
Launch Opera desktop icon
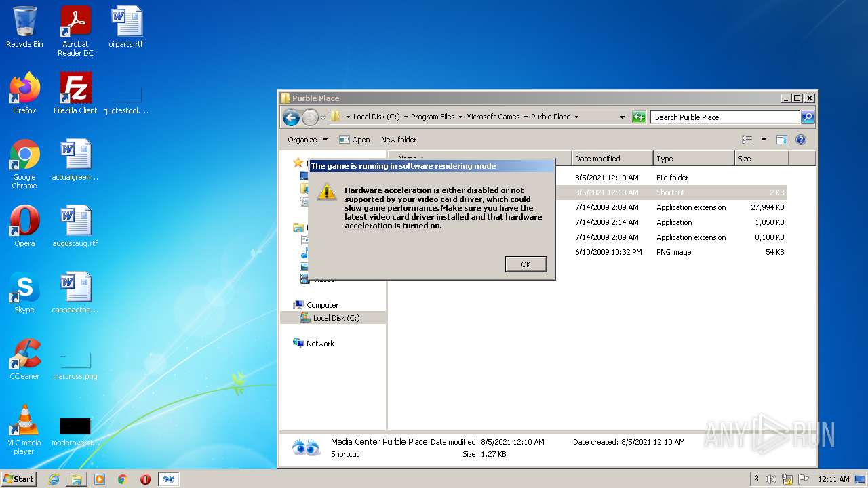coord(24,226)
